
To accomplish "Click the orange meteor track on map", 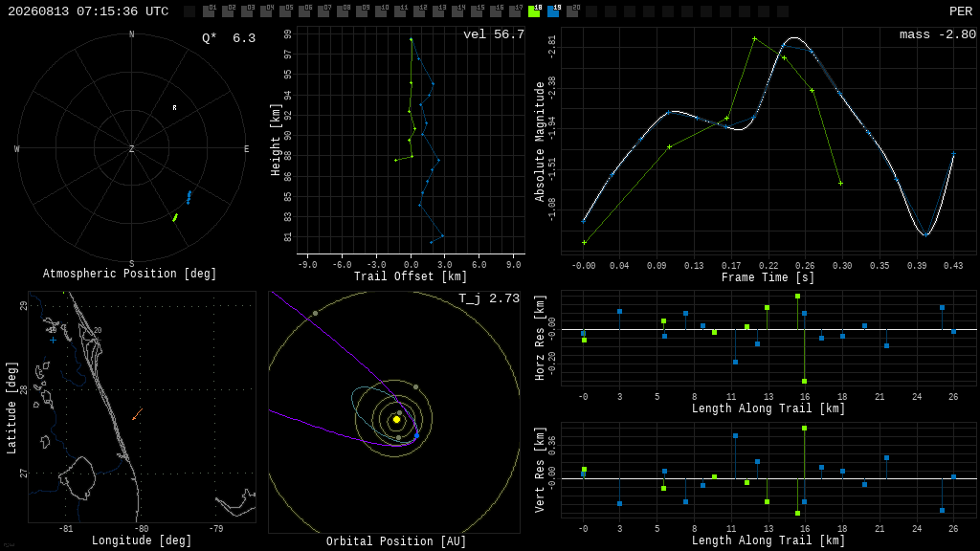I will [x=138, y=414].
